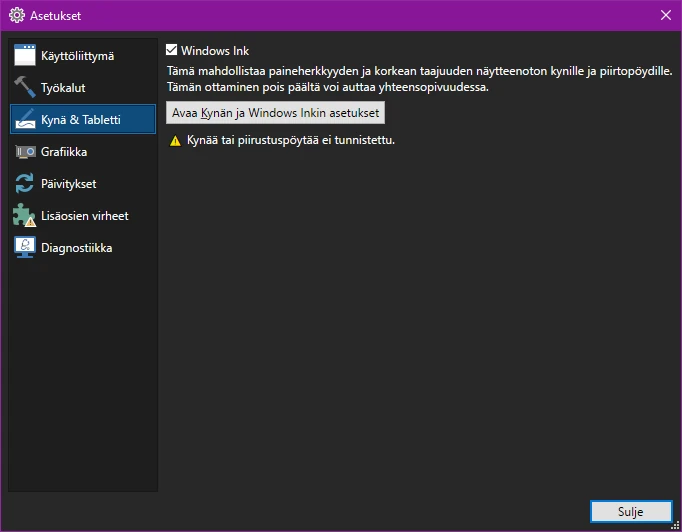
Task: Open the Käyttöliittymä settings section
Action: click(77, 56)
